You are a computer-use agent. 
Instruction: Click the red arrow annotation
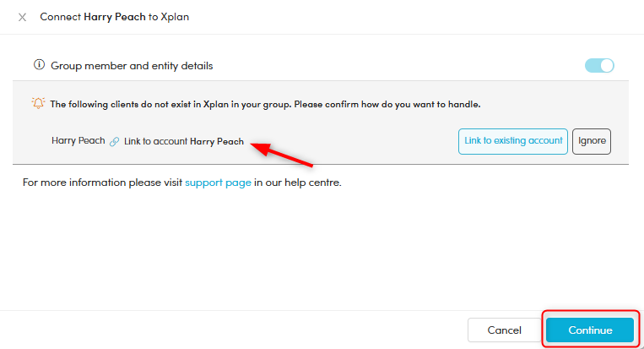pos(284,153)
